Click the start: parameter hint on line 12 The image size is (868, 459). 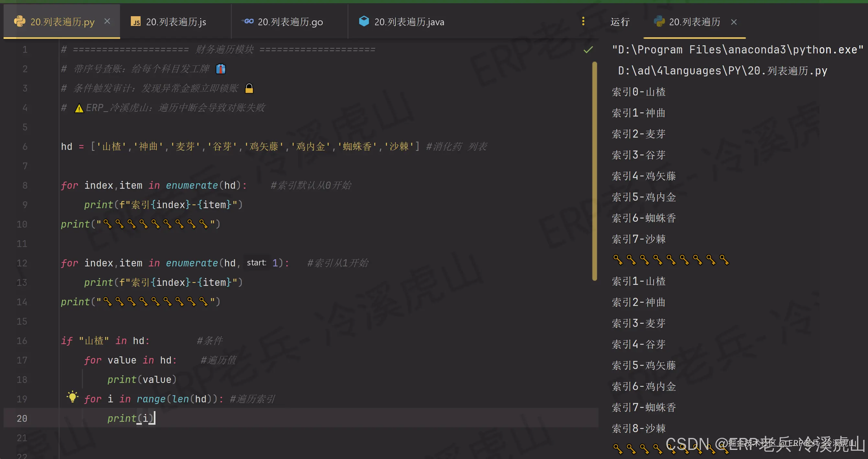point(257,263)
